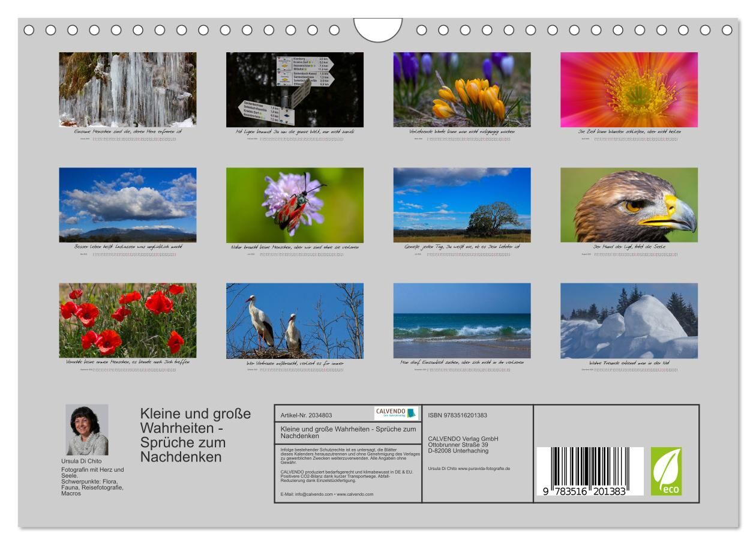
Task: Select the pink flower macro photo
Action: point(629,89)
